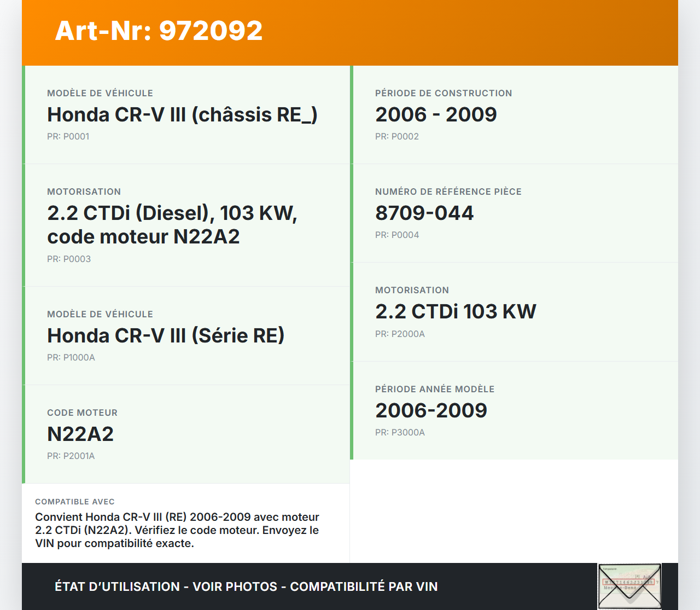The width and height of the screenshot is (700, 610).
Task: Click the PR: P0004 code label
Action: coord(397,235)
